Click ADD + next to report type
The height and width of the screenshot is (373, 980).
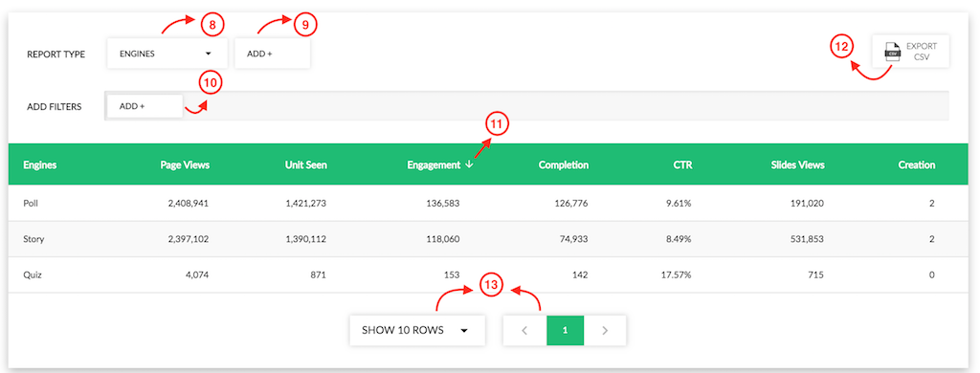tap(273, 54)
